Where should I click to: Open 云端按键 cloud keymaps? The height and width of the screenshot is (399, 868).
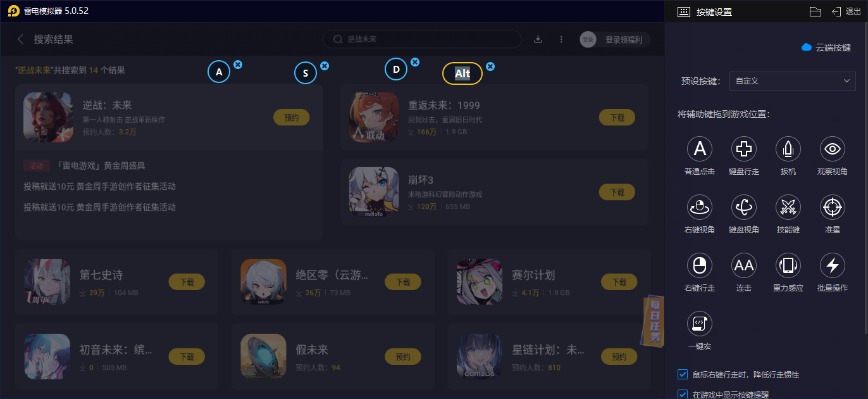coord(826,47)
